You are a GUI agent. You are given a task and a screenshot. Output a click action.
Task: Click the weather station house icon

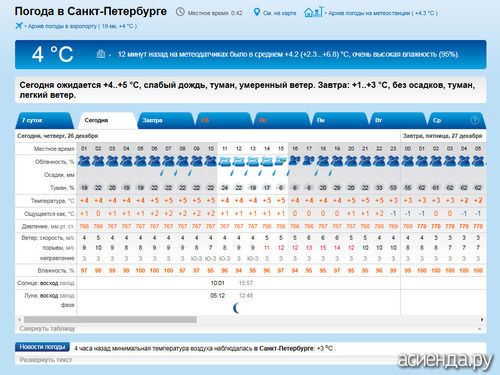click(x=313, y=12)
